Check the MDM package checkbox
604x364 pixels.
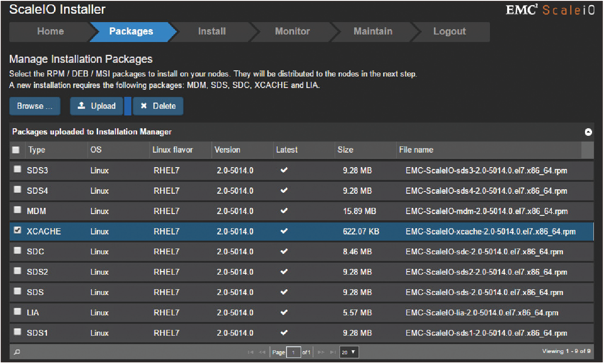point(17,210)
